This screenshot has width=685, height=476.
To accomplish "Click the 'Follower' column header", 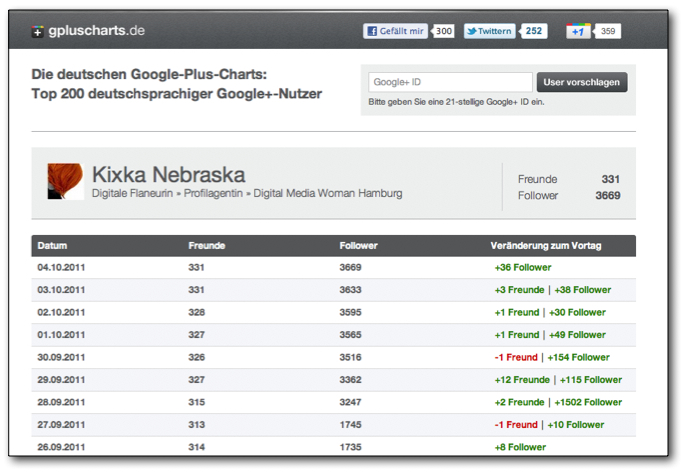I will 359,246.
